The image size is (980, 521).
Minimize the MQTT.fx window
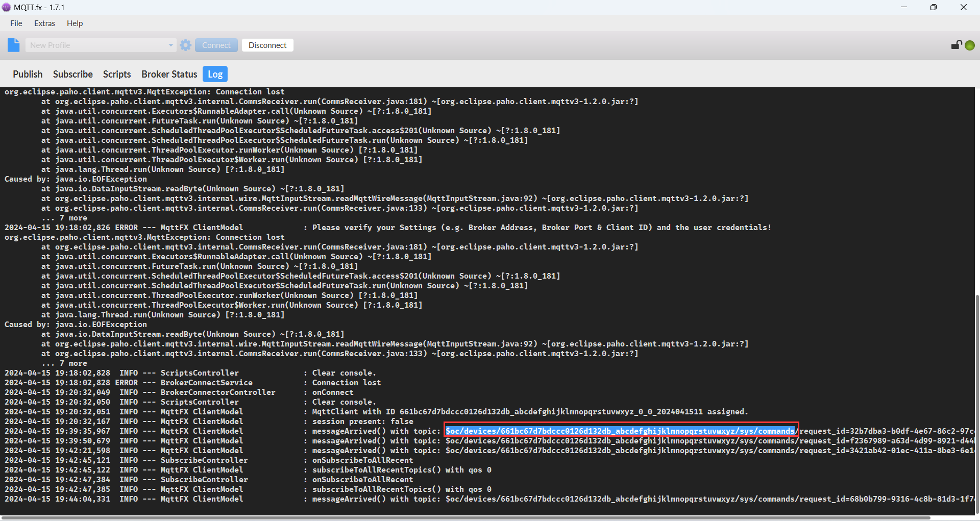click(904, 7)
